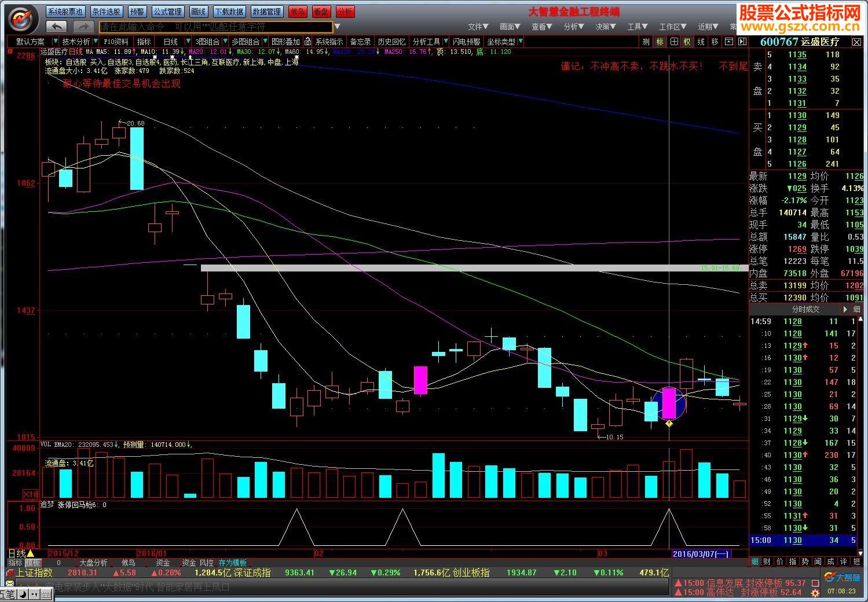Viewport: 868px width, 602px height.
Task: Close the 600767 quote panel
Action: click(x=856, y=42)
